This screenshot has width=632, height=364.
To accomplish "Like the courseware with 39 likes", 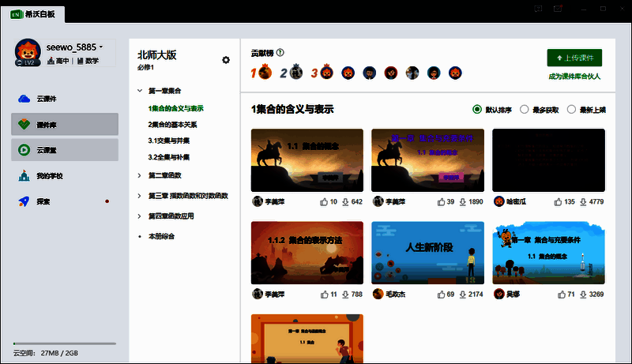I will [442, 201].
